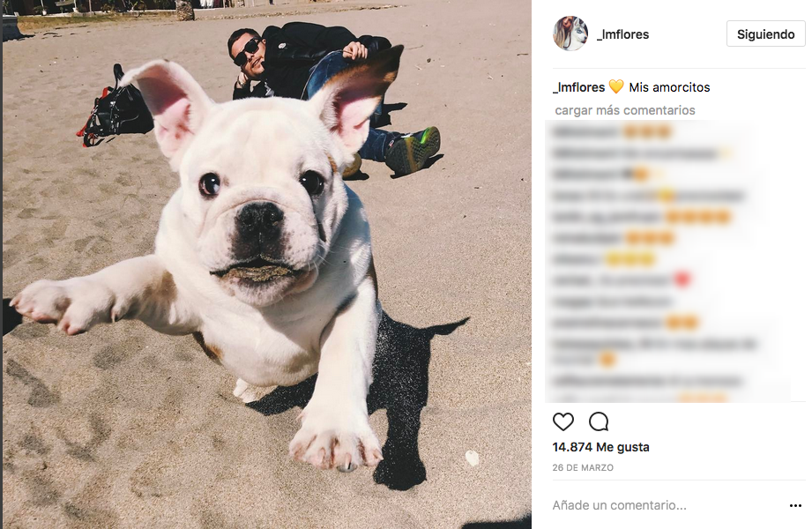Click the yellow heart emoji in caption
The image size is (812, 529).
pos(616,87)
